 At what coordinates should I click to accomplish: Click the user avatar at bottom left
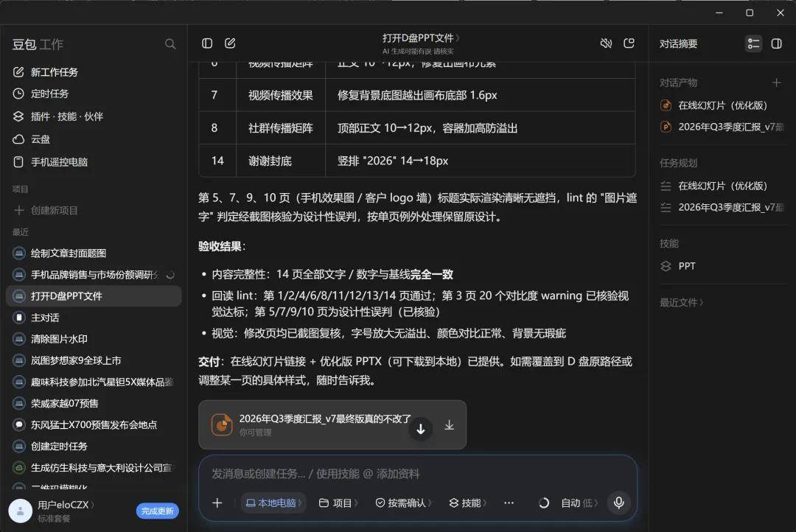(21, 511)
